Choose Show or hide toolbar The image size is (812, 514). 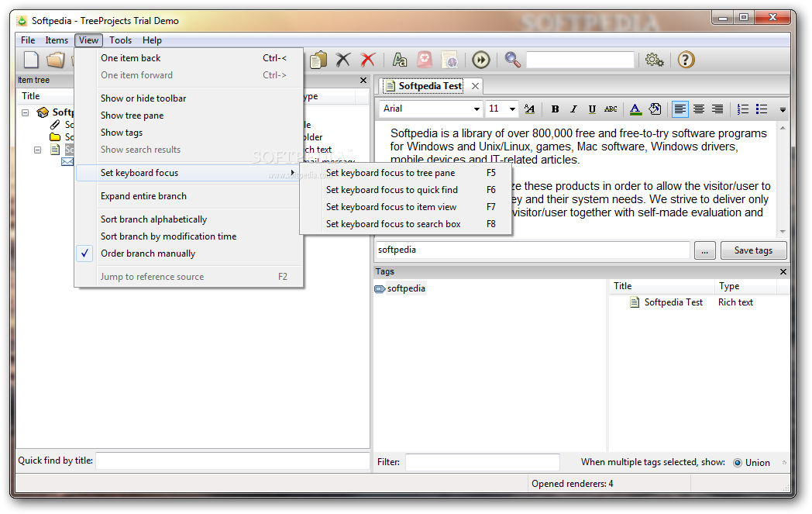click(x=188, y=98)
